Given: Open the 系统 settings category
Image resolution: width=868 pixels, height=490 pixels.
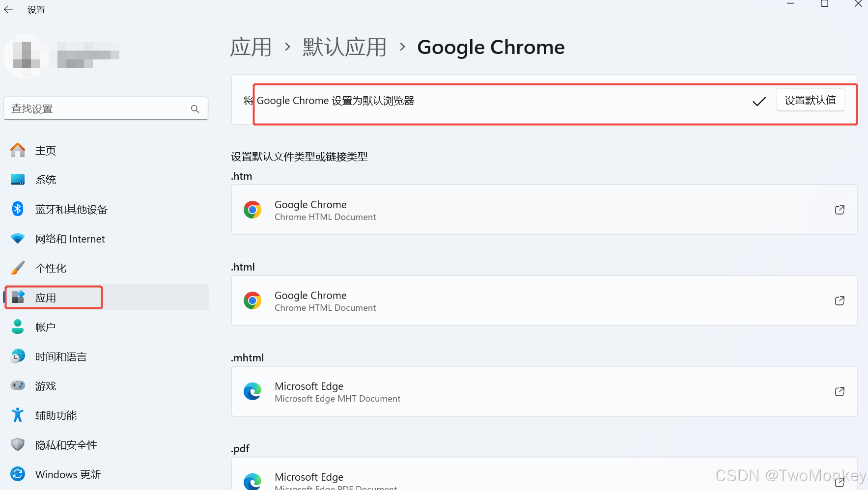Looking at the screenshot, I should [x=106, y=180].
